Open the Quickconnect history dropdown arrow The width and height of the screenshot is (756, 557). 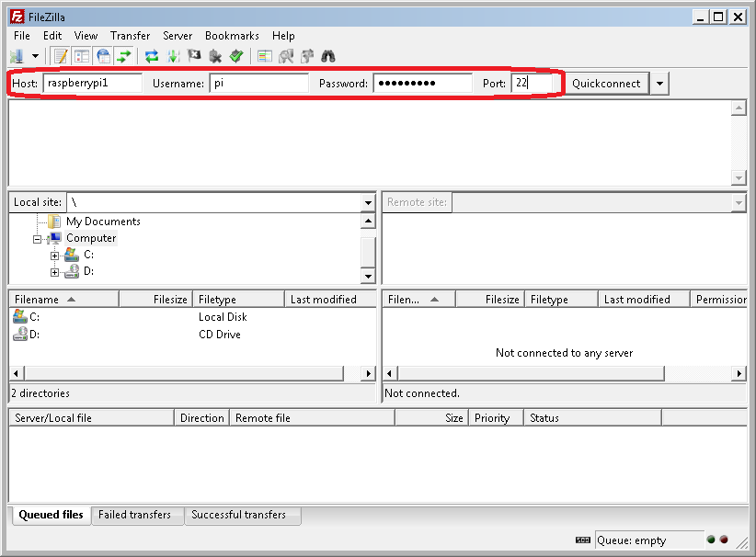659,84
